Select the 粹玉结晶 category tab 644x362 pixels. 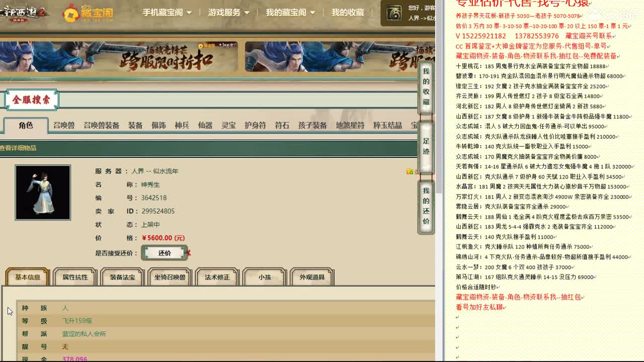(x=387, y=125)
